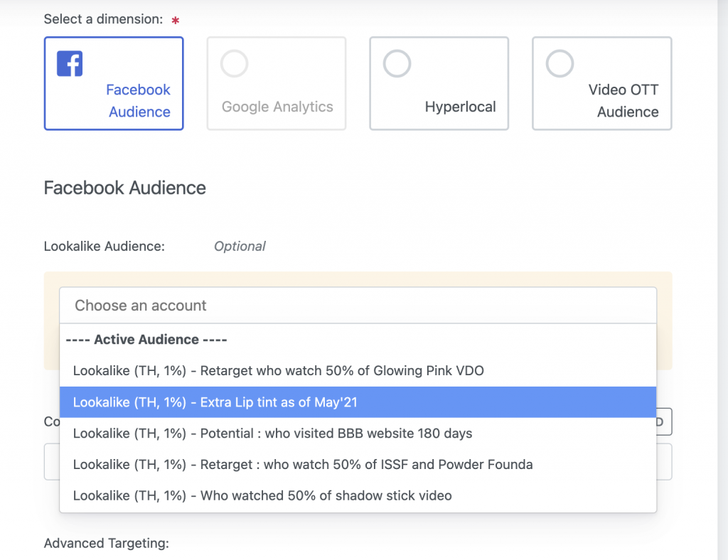Choose the Video OTT Audience radio button
The width and height of the screenshot is (728, 560).
coord(560,63)
